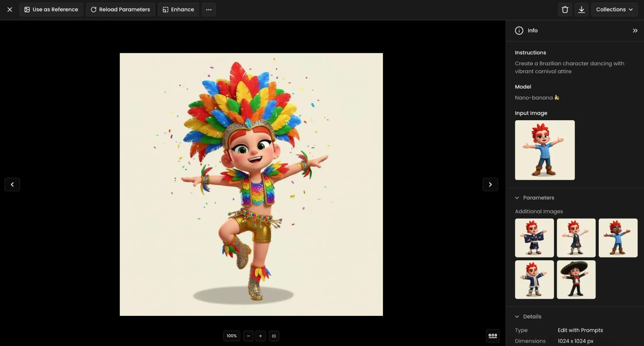This screenshot has height=346, width=644.
Task: Select the sombrero character thumbnail
Action: 576,280
